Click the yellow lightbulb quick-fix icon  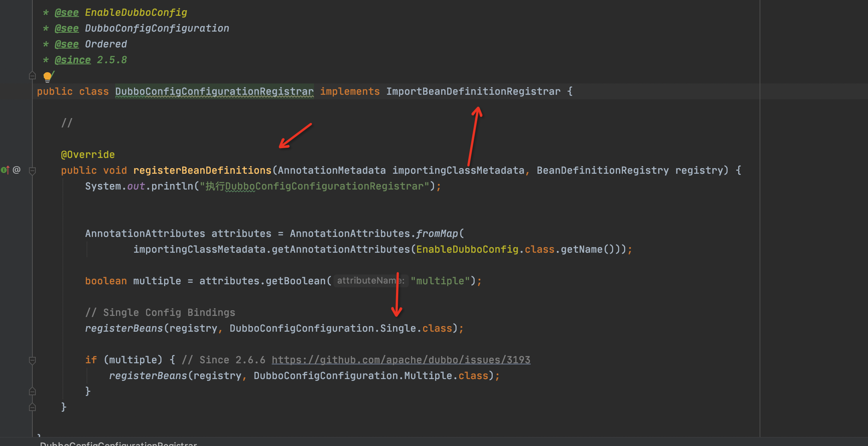click(x=47, y=77)
